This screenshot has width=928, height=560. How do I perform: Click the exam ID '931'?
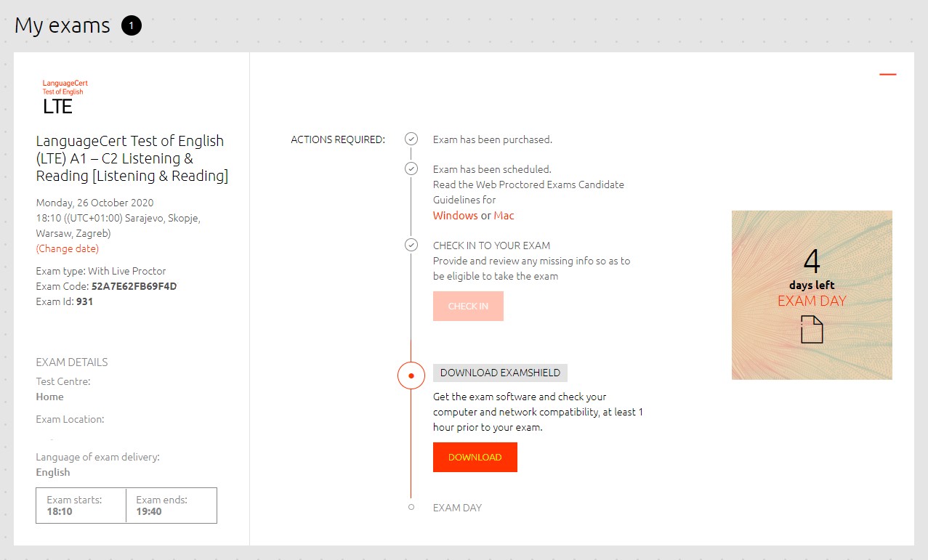84,301
